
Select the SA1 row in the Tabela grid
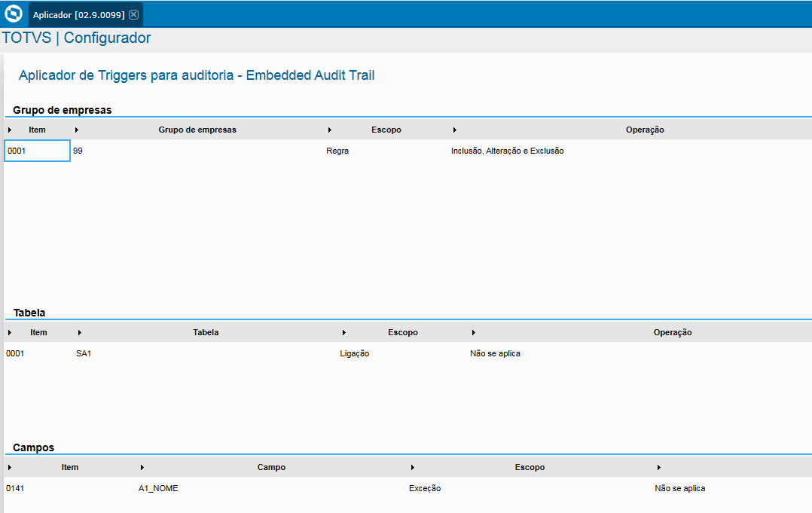84,353
